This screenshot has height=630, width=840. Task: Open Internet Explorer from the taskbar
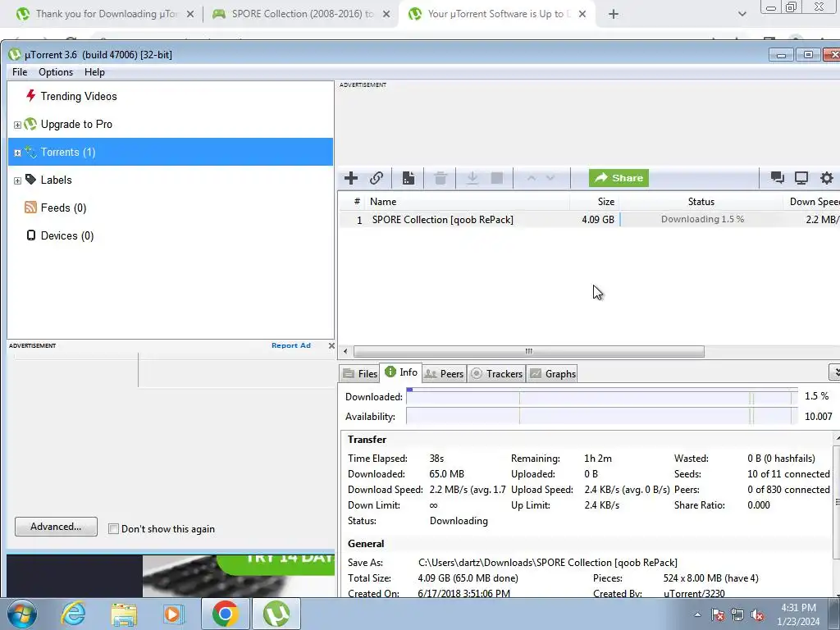tap(73, 614)
